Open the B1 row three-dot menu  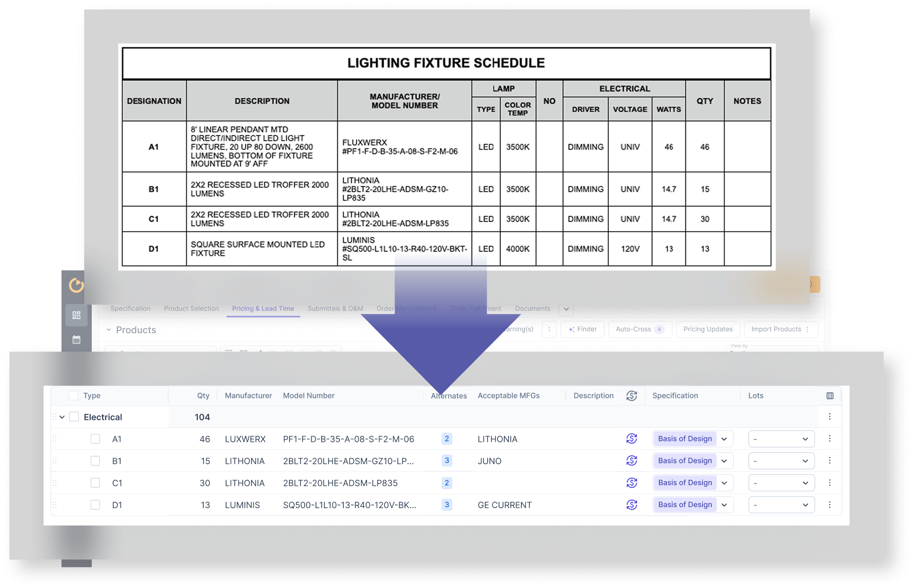tap(830, 460)
